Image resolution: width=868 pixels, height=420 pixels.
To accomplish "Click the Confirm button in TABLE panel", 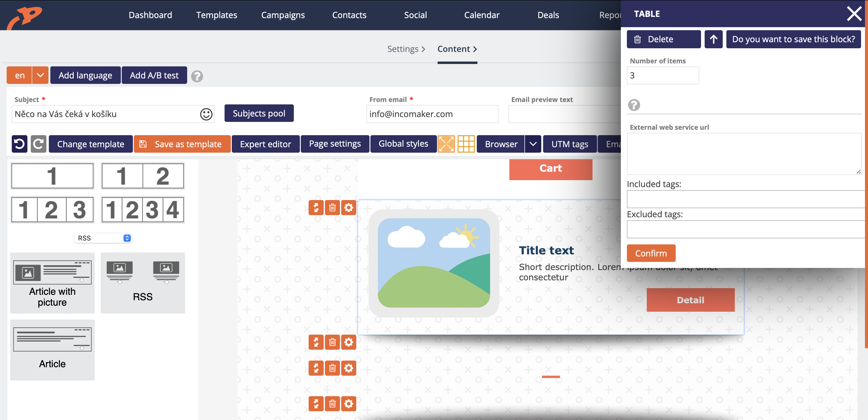I will 651,253.
